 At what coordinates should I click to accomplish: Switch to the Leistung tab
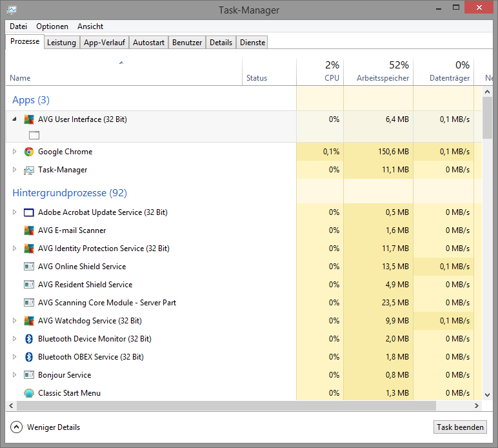[x=62, y=43]
